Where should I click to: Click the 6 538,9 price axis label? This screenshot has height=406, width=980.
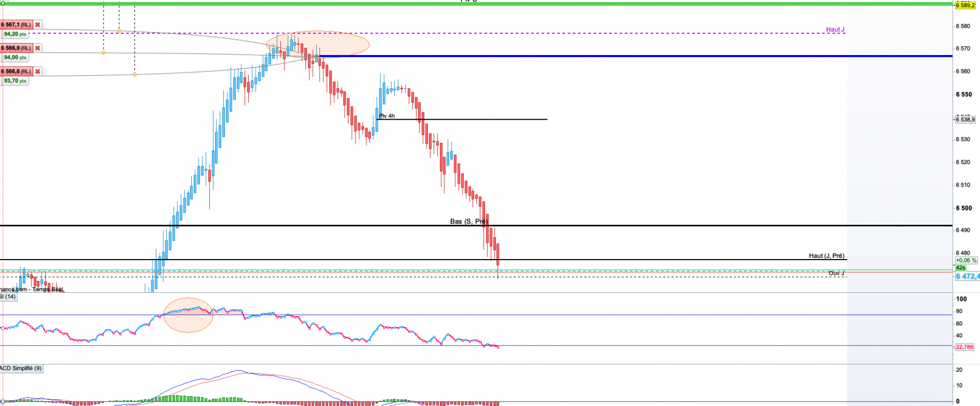(965, 119)
